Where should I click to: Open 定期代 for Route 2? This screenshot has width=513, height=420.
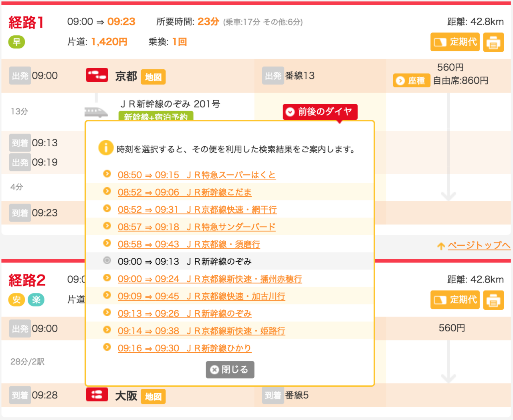click(455, 300)
